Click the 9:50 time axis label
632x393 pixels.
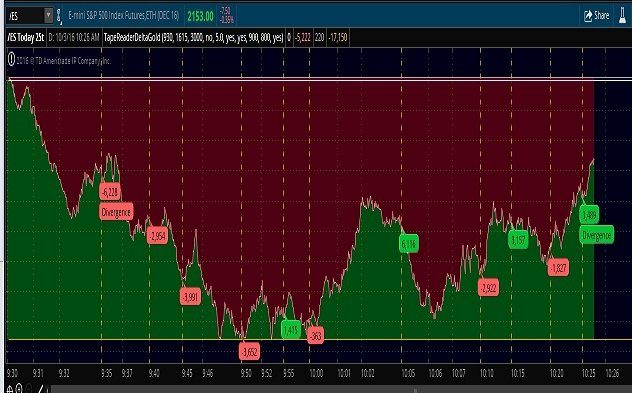click(x=246, y=373)
